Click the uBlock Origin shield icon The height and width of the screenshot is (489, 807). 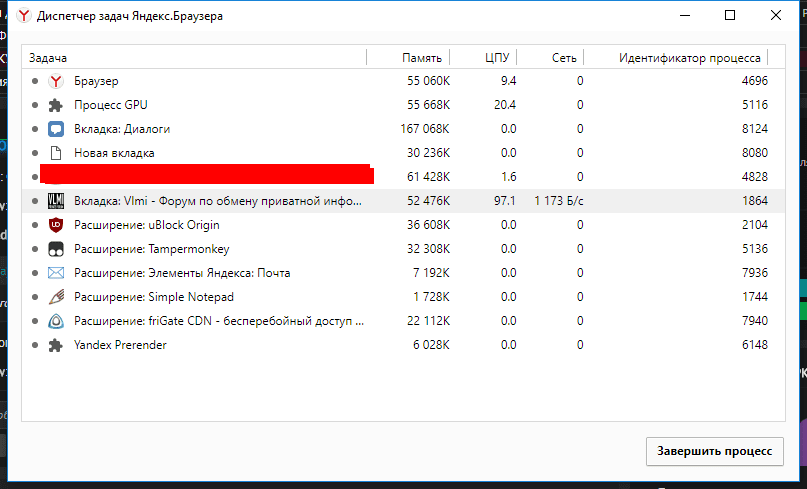pyautogui.click(x=56, y=225)
